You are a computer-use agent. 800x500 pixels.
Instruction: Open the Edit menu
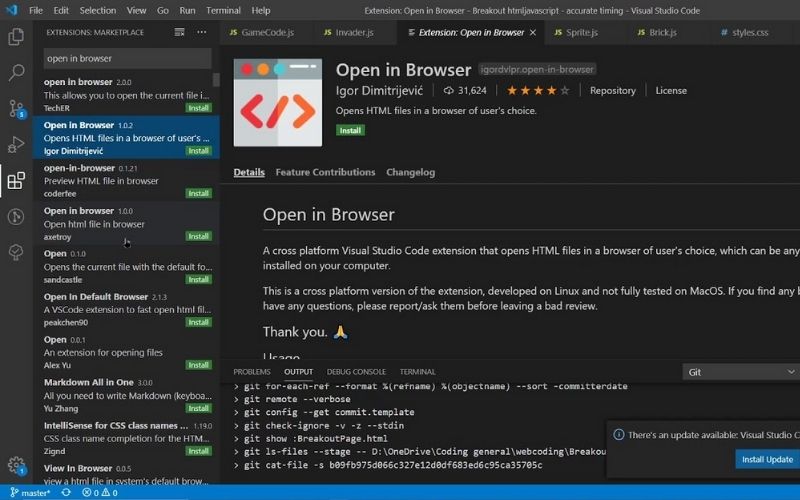(x=61, y=10)
